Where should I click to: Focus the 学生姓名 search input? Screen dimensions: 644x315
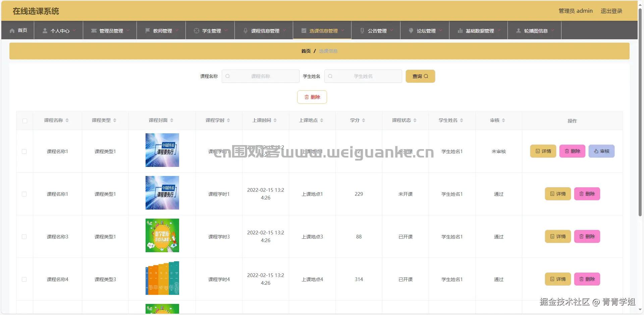tap(363, 76)
